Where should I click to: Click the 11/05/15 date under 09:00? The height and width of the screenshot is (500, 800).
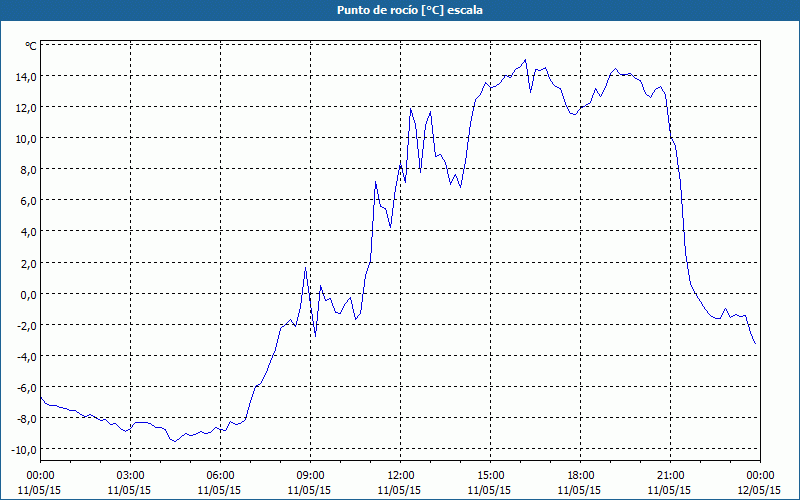(x=310, y=490)
